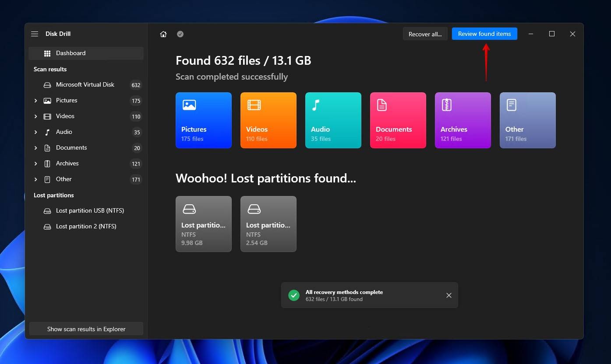Click the Archives icon in sidebar

click(x=47, y=164)
